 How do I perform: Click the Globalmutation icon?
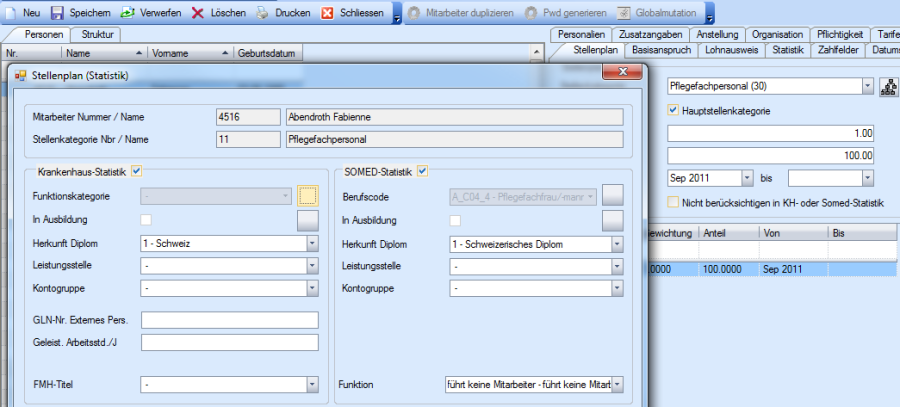[x=623, y=12]
